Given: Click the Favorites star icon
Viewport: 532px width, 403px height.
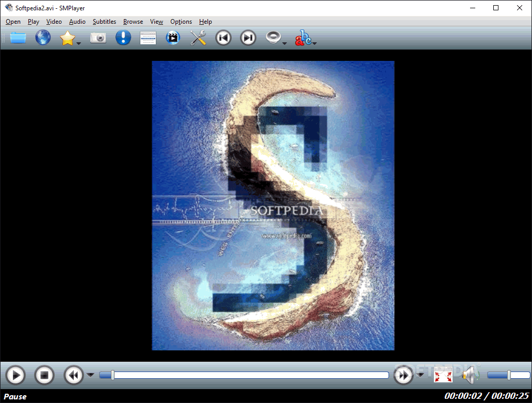Looking at the screenshot, I should [x=68, y=38].
